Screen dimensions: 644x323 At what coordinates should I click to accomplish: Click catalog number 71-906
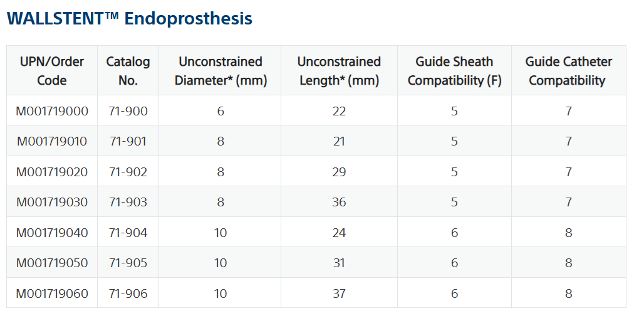point(128,294)
